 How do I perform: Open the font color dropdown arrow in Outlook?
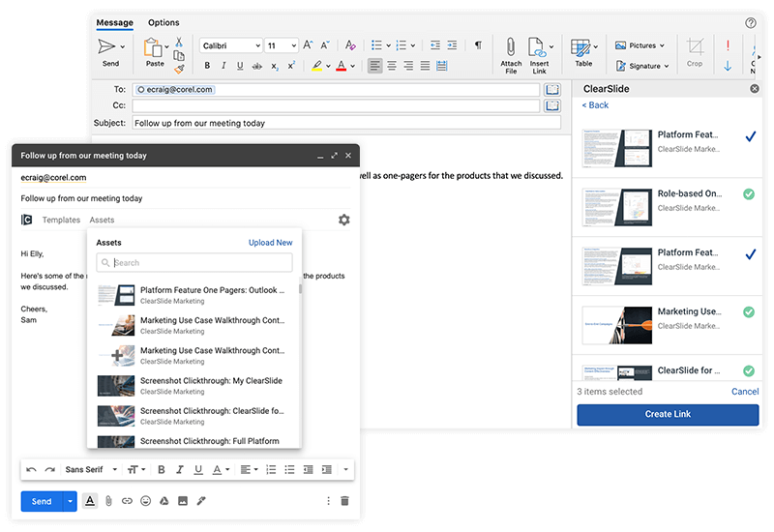(x=353, y=66)
